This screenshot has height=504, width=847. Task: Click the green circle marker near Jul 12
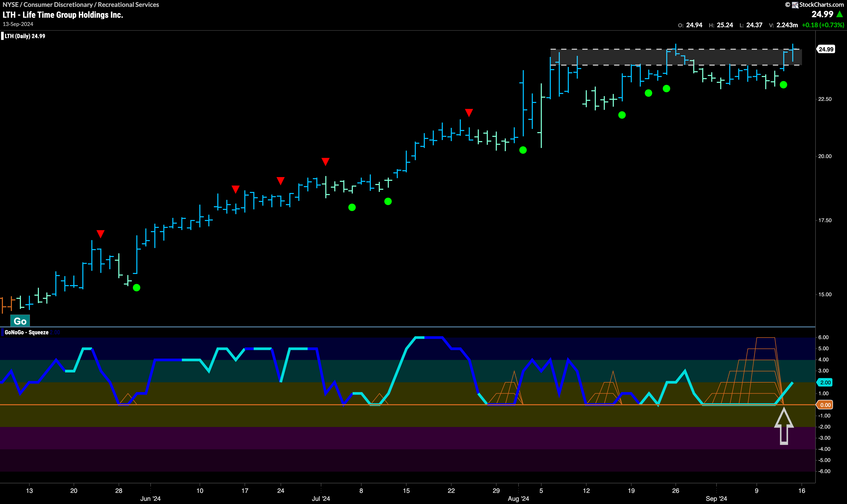click(388, 201)
